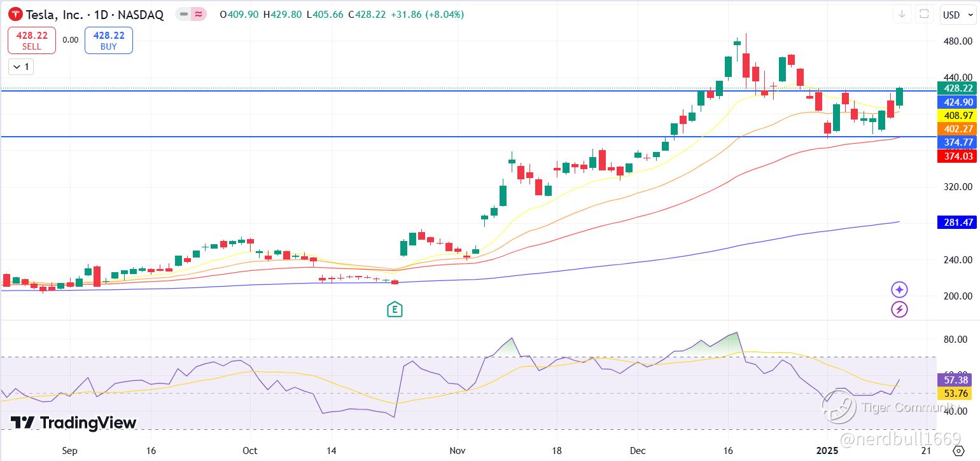The height and width of the screenshot is (461, 980).
Task: Click the purple lightning bolt icon
Action: 899,310
